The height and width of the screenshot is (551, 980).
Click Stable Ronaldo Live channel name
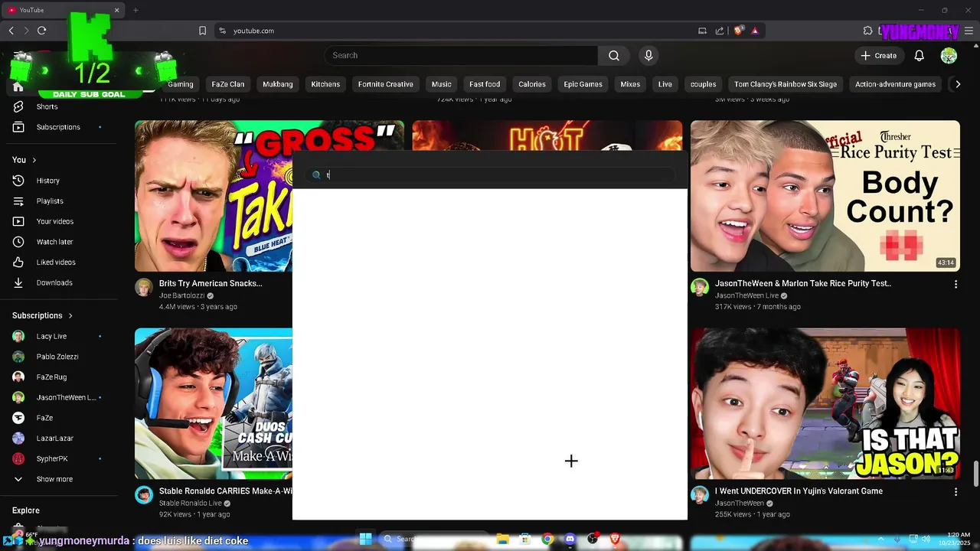[x=191, y=503]
